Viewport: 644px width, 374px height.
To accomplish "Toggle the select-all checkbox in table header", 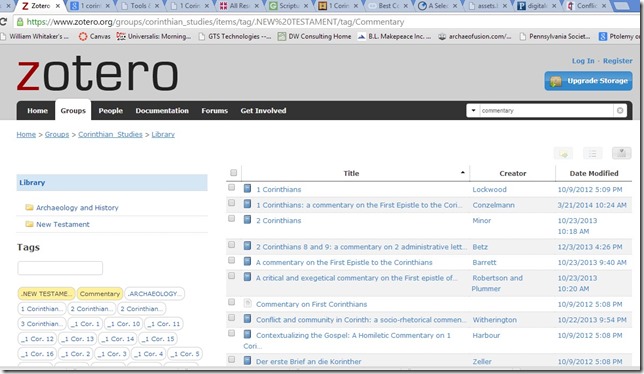I will click(233, 173).
